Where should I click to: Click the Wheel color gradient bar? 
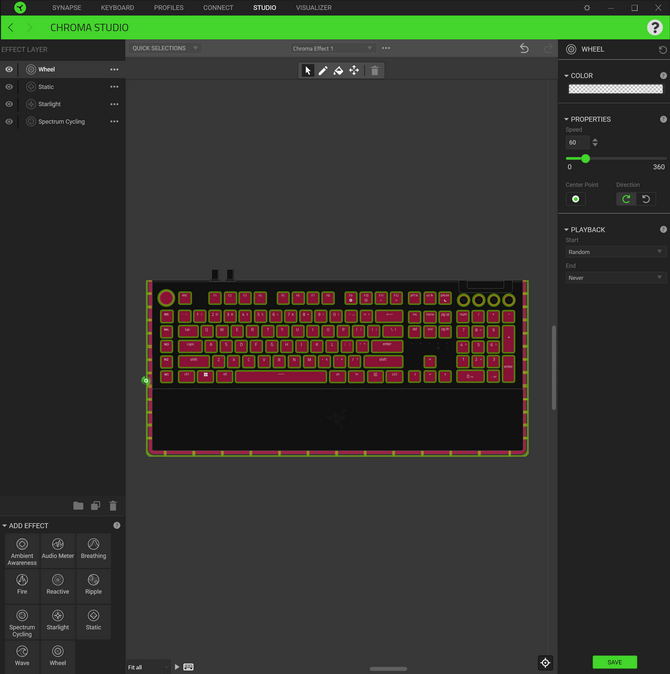pyautogui.click(x=615, y=89)
